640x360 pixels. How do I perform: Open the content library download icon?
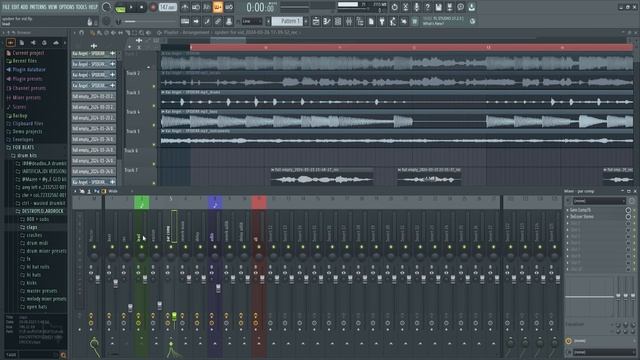point(471,7)
